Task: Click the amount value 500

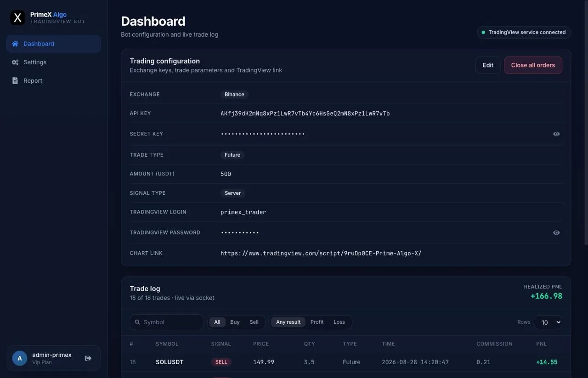Action: pyautogui.click(x=226, y=174)
